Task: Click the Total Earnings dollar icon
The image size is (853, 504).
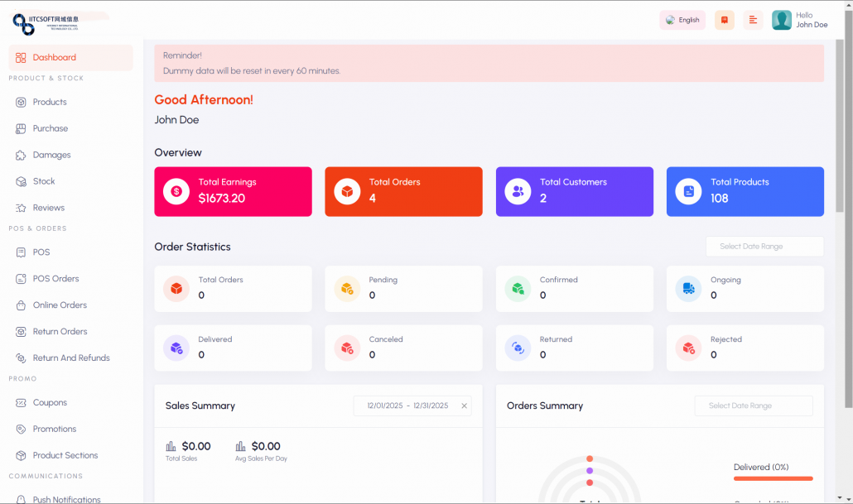Action: 176,192
